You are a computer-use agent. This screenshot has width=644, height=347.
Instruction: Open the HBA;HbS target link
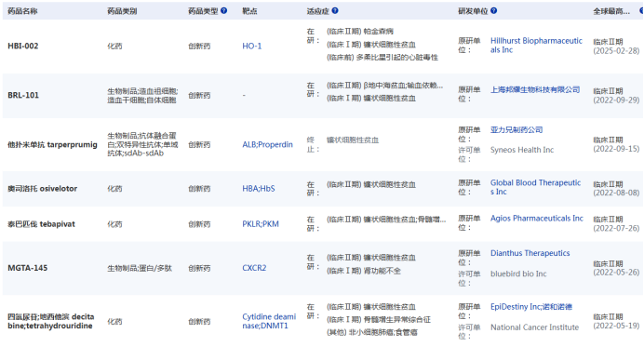click(259, 189)
